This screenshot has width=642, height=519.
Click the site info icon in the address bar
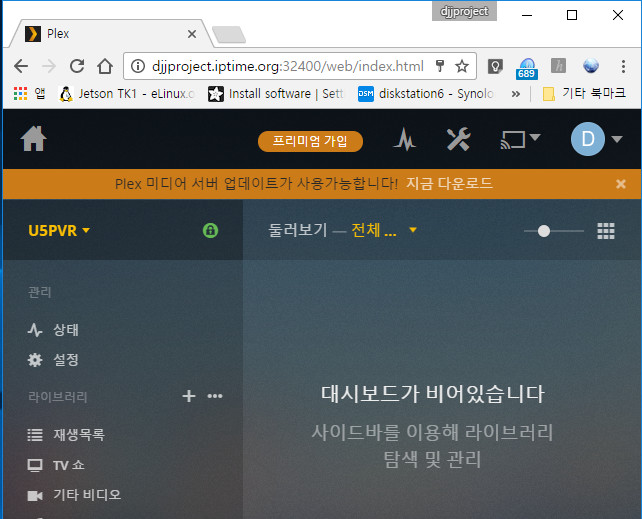point(138,66)
